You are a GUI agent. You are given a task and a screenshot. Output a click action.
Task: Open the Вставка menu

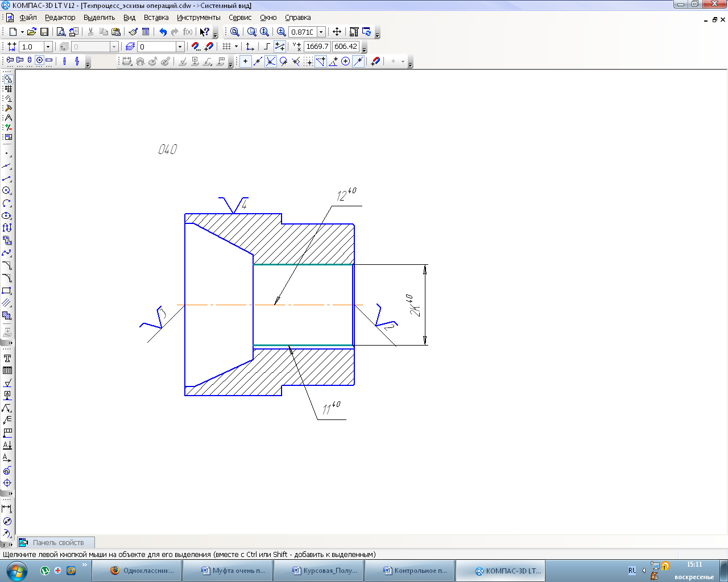156,18
